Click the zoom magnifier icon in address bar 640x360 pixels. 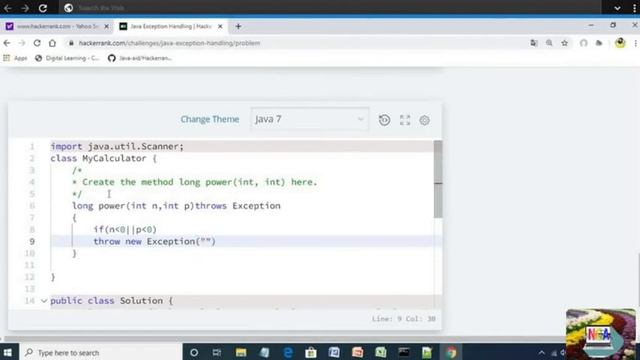coord(549,43)
